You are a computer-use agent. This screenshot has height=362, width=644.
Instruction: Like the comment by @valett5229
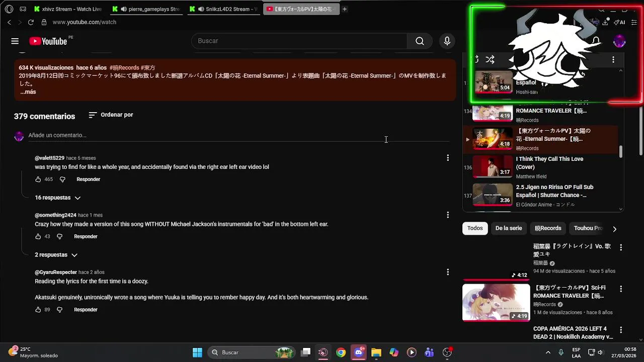pos(38,179)
